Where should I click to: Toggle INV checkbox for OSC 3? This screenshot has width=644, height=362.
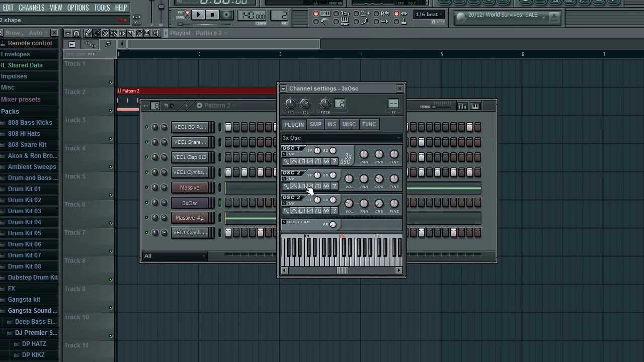(284, 203)
